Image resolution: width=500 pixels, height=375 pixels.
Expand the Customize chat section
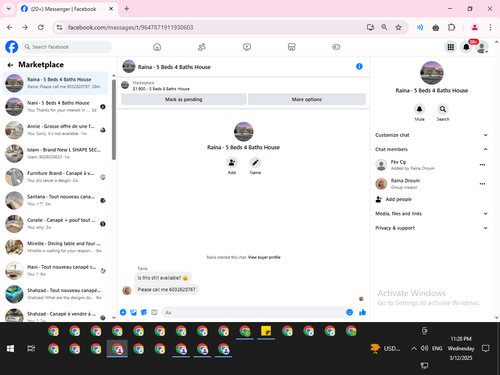431,135
